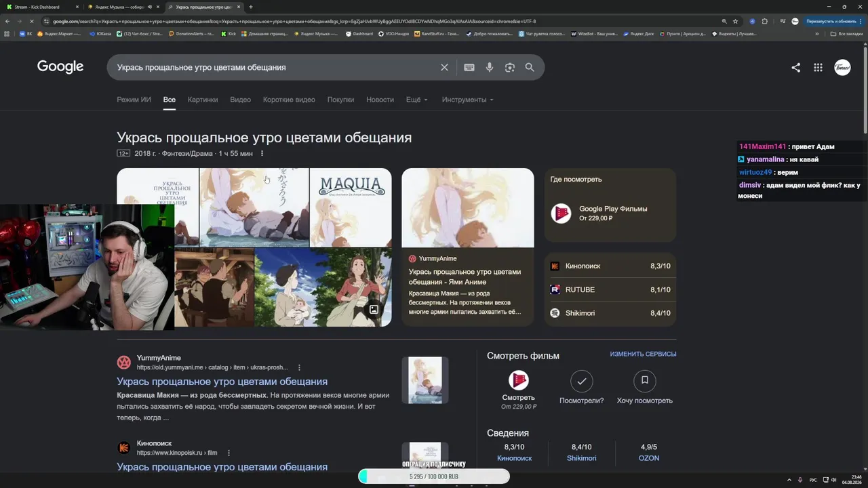The image size is (868, 488).
Task: Open a new browser tab
Action: [251, 7]
